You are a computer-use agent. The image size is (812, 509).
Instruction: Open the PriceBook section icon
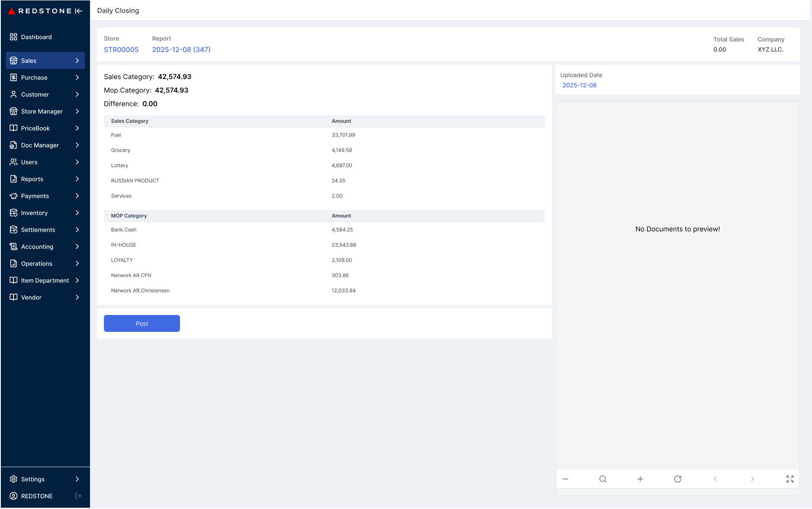tap(13, 128)
